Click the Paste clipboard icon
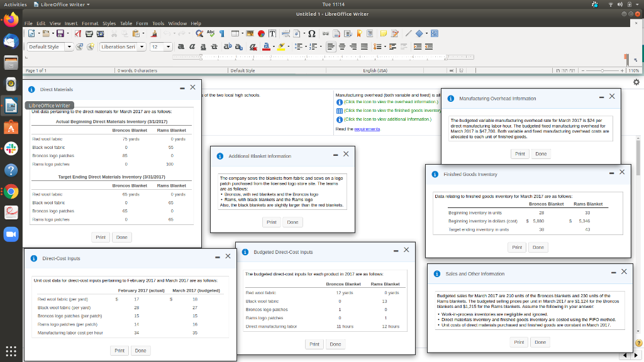 tap(136, 34)
